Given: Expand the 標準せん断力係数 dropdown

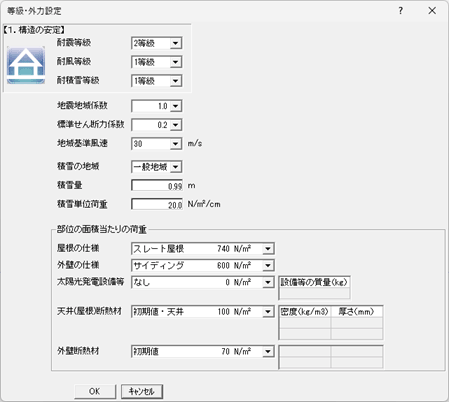Looking at the screenshot, I should (x=176, y=125).
